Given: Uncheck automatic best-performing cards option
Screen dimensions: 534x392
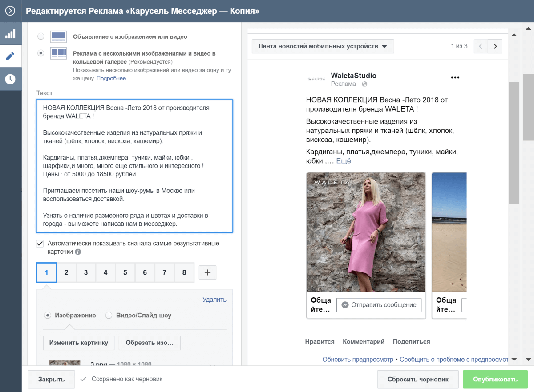Looking at the screenshot, I should 40,243.
